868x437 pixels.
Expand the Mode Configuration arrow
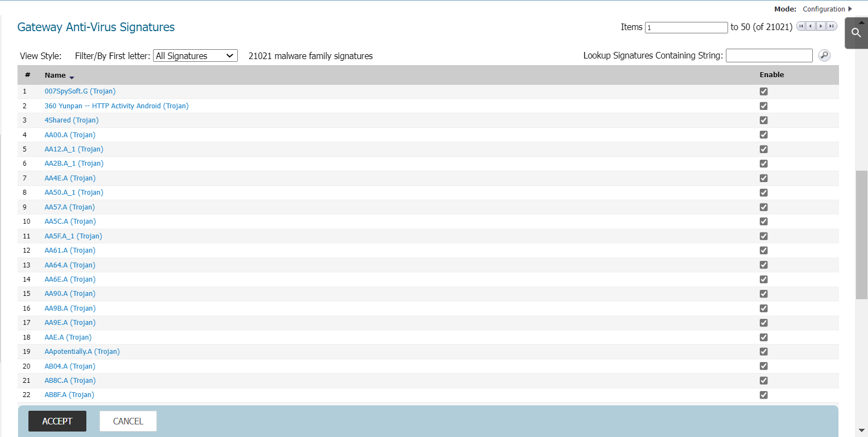pyautogui.click(x=850, y=9)
